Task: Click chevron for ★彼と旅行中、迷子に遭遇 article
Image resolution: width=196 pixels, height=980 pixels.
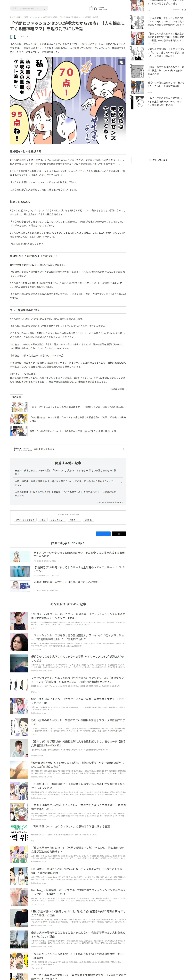Action: pos(121,483)
